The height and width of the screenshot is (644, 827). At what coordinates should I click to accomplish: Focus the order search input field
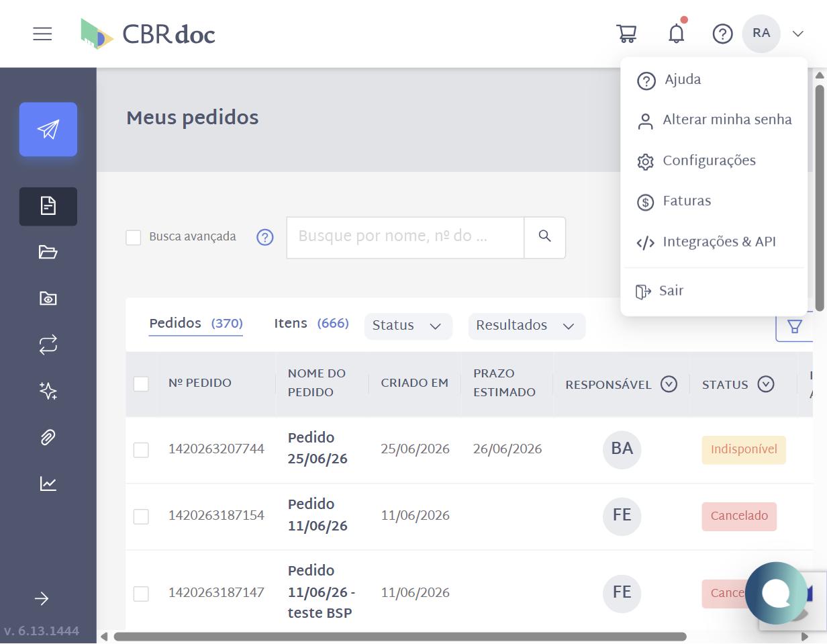(405, 237)
